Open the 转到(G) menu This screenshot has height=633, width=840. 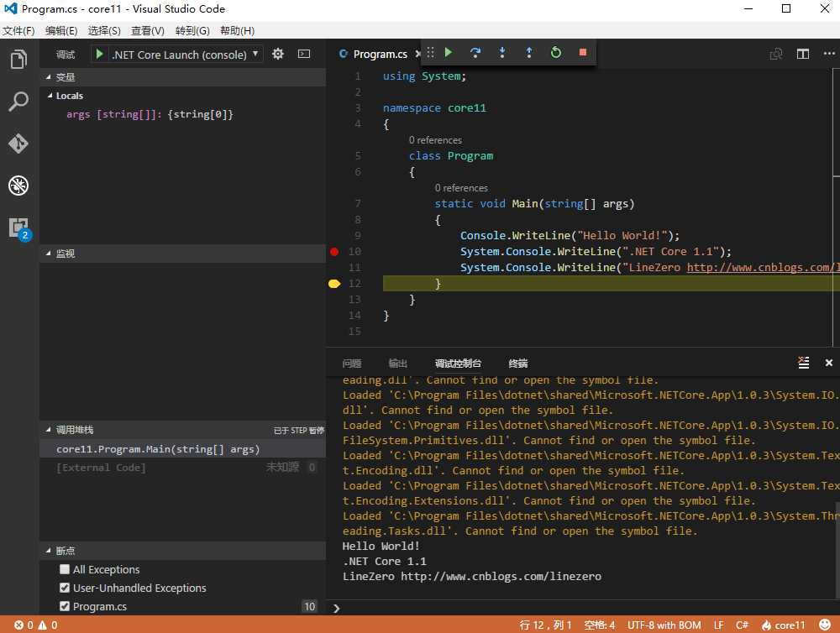tap(192, 30)
